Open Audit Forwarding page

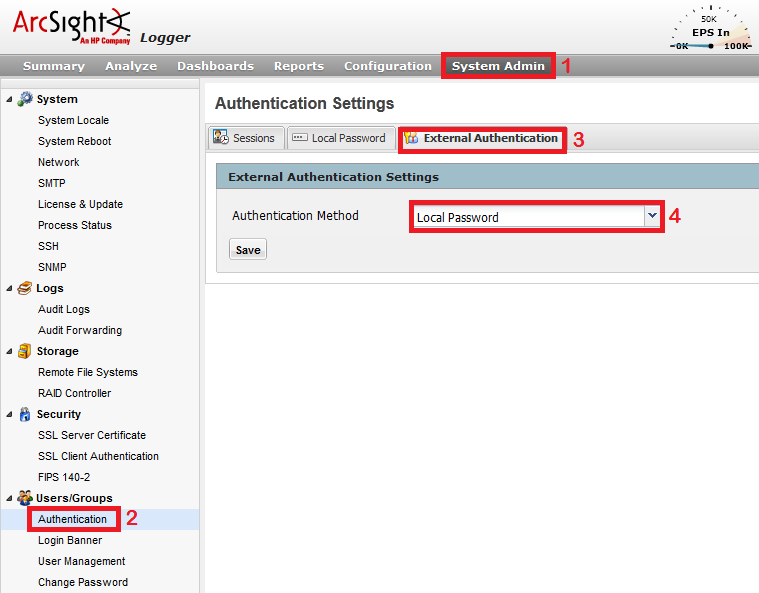click(x=80, y=330)
